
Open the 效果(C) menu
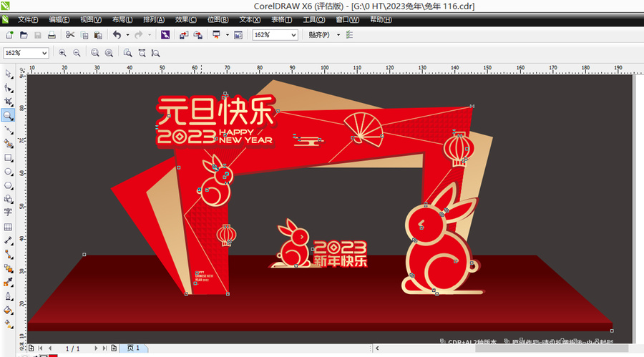(x=185, y=20)
